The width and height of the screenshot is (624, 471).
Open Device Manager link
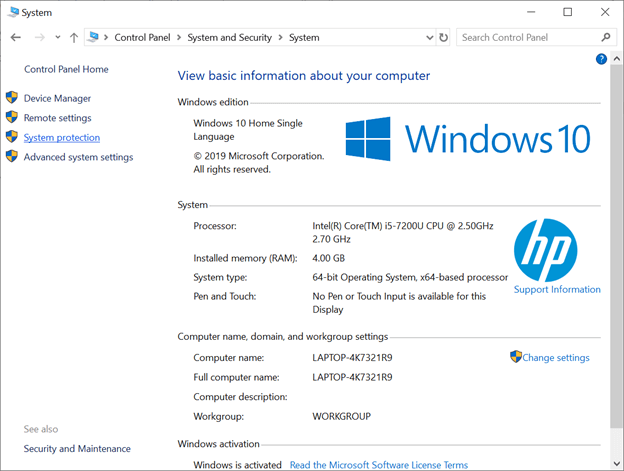click(x=57, y=98)
